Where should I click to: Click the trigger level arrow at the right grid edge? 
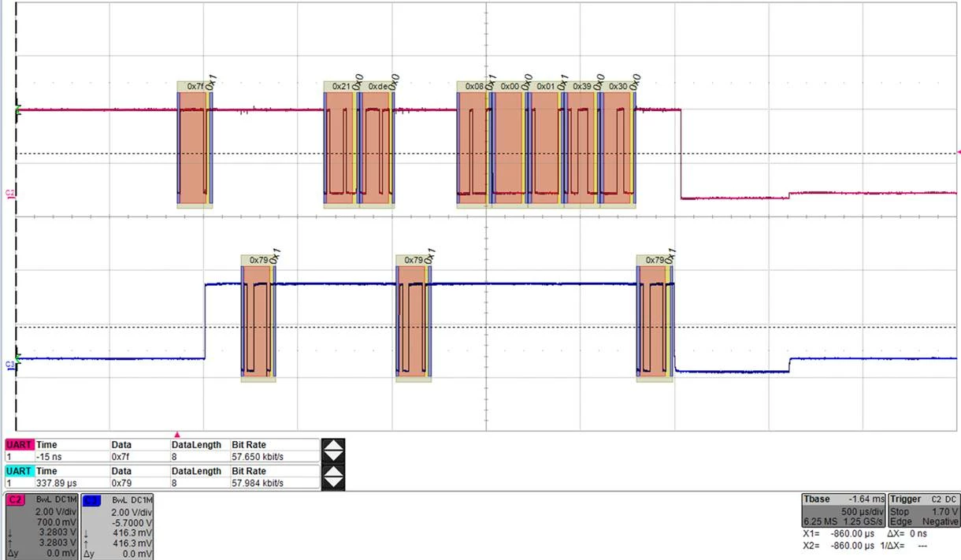[958, 153]
